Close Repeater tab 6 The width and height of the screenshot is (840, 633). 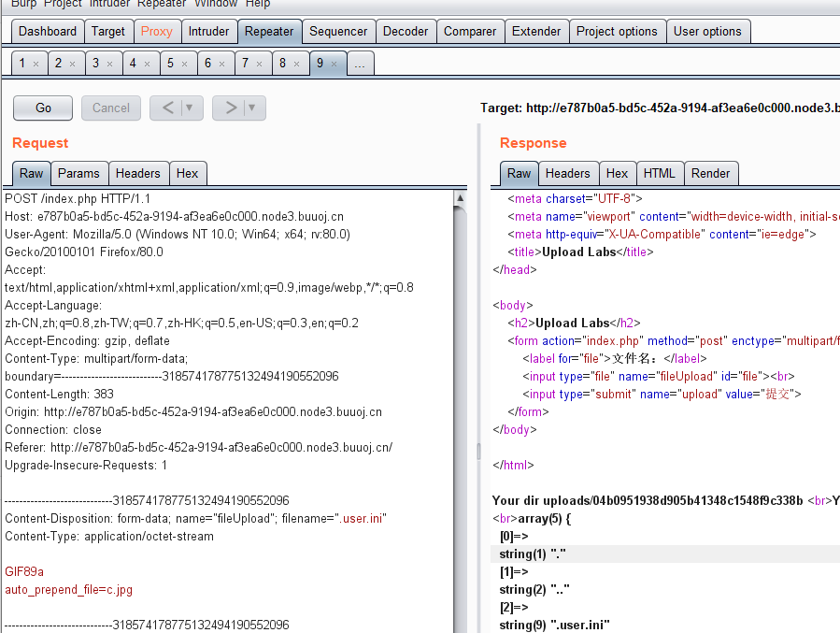[221, 64]
